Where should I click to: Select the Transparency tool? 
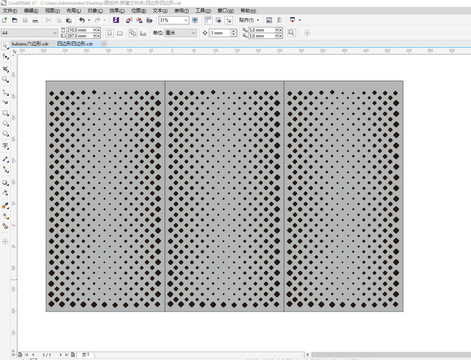(5, 193)
